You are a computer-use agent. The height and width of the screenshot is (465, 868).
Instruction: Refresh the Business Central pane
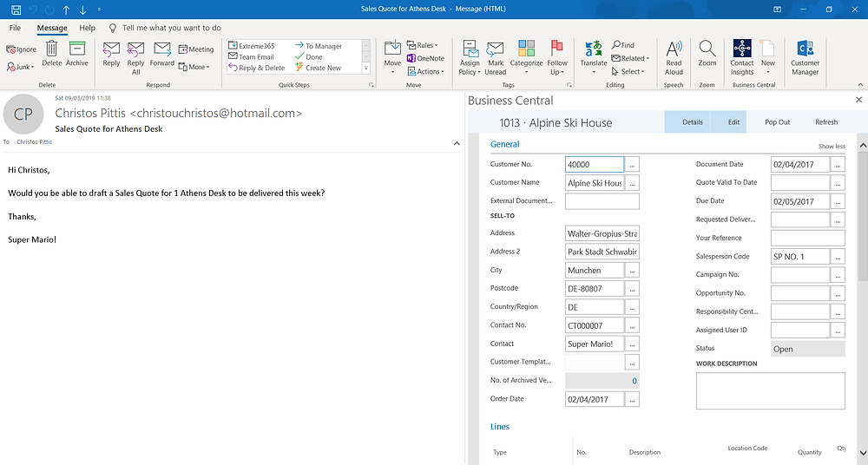[x=826, y=122]
